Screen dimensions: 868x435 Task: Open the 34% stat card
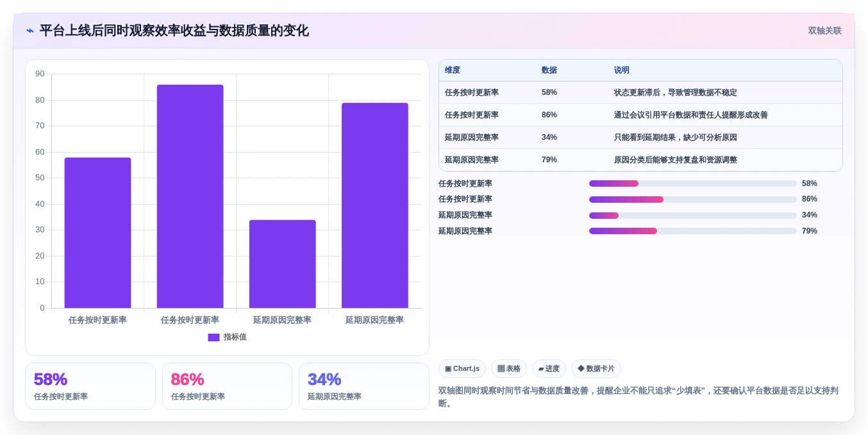364,386
